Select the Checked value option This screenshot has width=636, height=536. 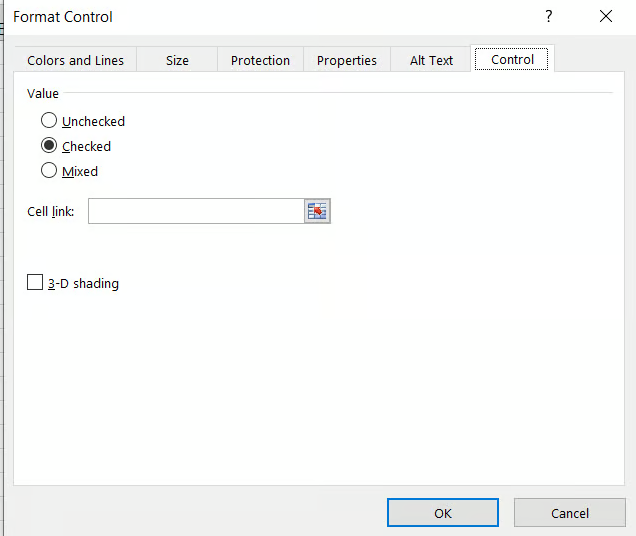point(49,146)
